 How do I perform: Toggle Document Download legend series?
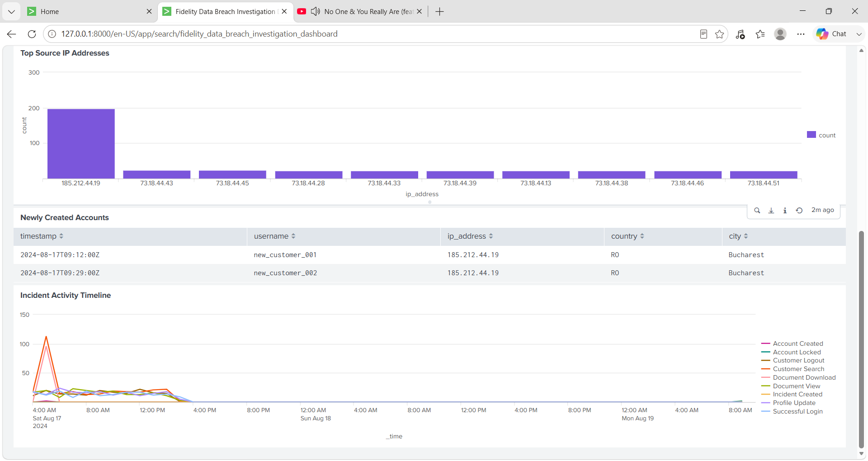point(798,378)
